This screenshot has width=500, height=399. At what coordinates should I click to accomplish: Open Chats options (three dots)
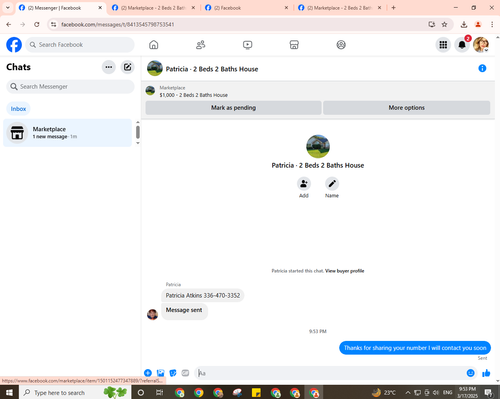coord(109,67)
